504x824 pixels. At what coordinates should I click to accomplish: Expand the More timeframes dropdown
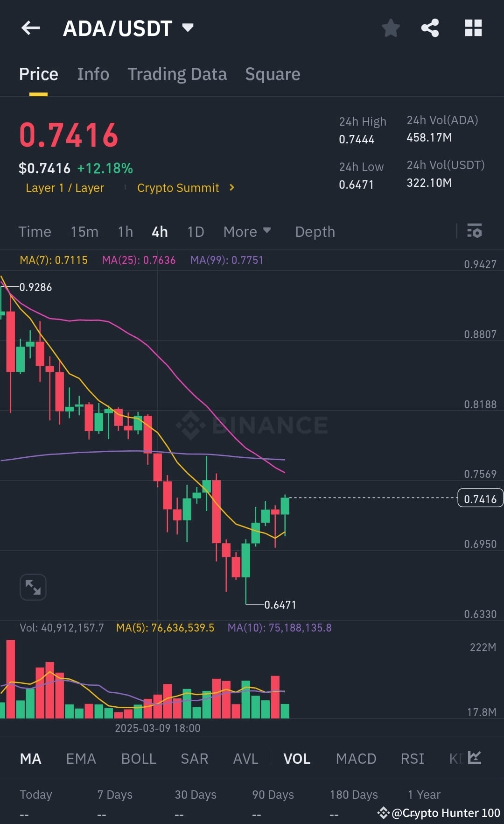click(x=247, y=231)
